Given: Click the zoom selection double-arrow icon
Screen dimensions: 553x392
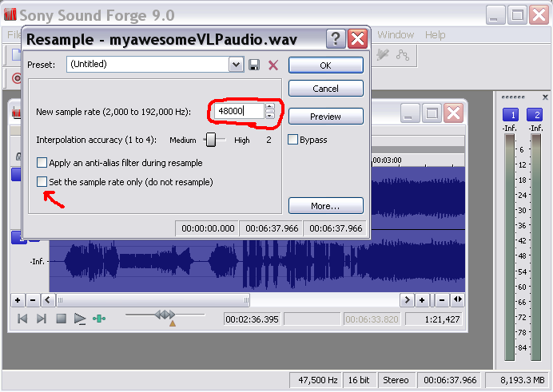Looking at the screenshot, I should coord(457,299).
